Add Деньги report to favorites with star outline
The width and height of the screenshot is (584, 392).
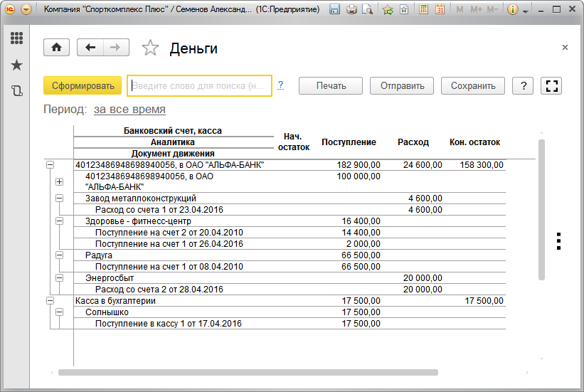(150, 48)
